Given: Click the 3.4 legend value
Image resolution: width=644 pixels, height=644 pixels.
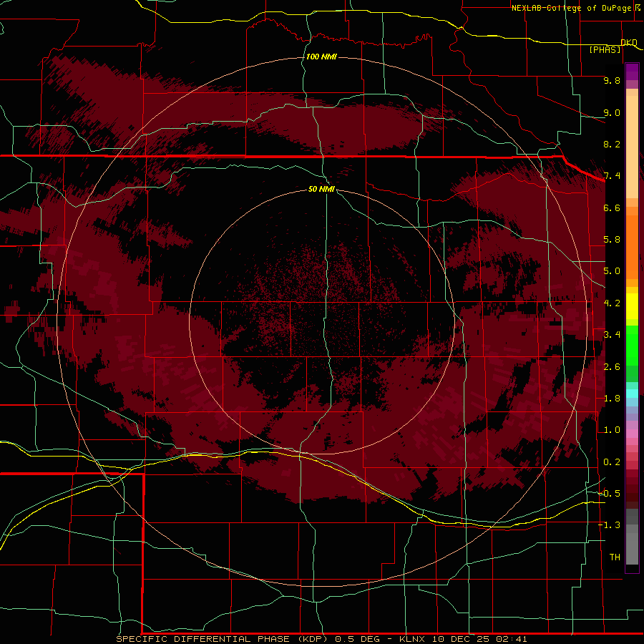Looking at the screenshot, I should (612, 335).
